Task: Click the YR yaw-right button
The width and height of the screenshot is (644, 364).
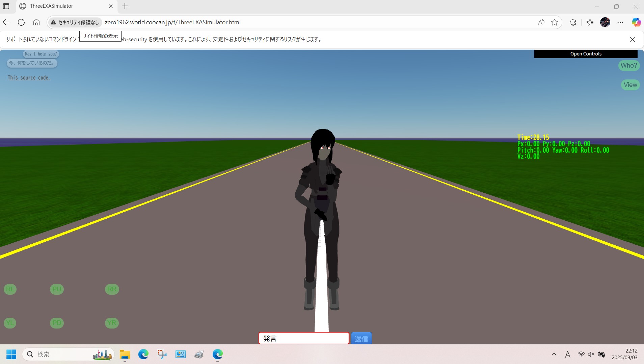Action: (112, 323)
